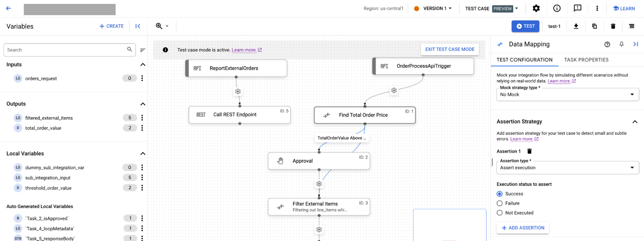
Task: Choose the Not Executed radio option
Action: 500,213
